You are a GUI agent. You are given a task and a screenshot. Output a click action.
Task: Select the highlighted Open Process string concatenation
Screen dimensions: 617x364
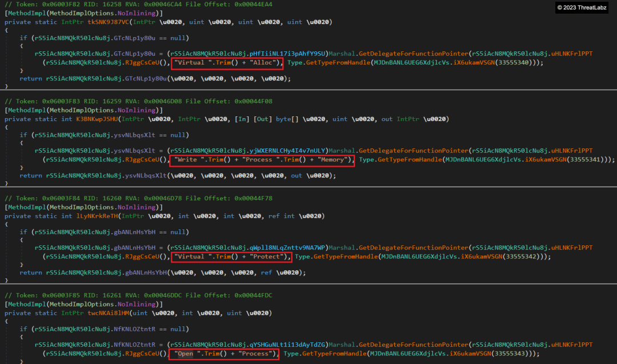pyautogui.click(x=225, y=354)
